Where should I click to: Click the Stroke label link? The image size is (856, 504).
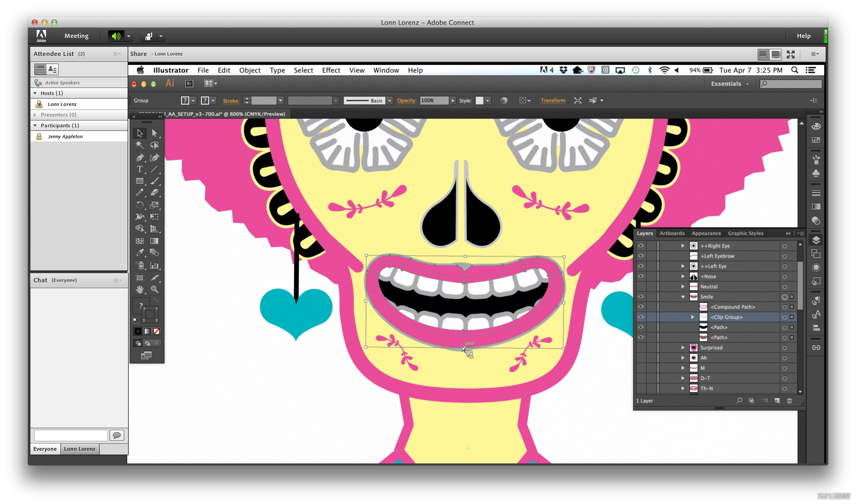pos(231,101)
